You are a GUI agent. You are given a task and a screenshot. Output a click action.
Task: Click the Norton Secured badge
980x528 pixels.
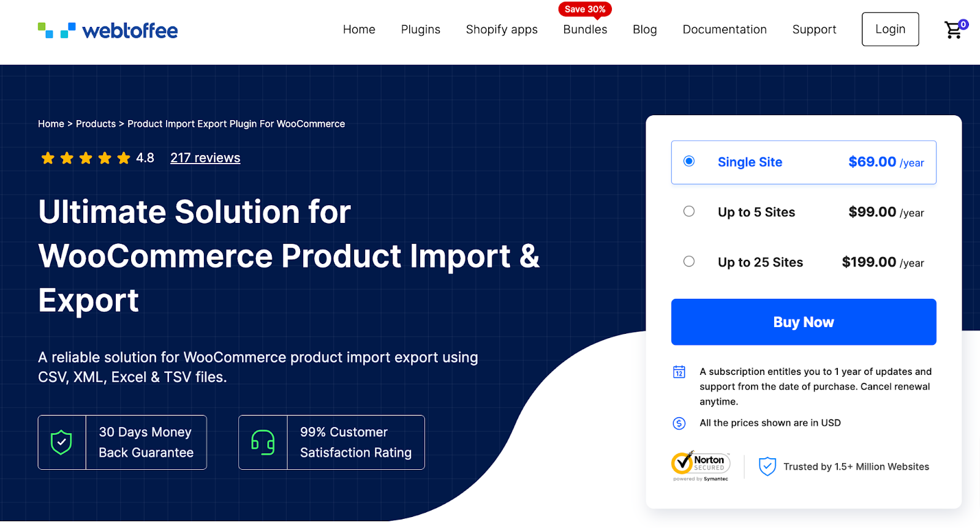(x=701, y=467)
